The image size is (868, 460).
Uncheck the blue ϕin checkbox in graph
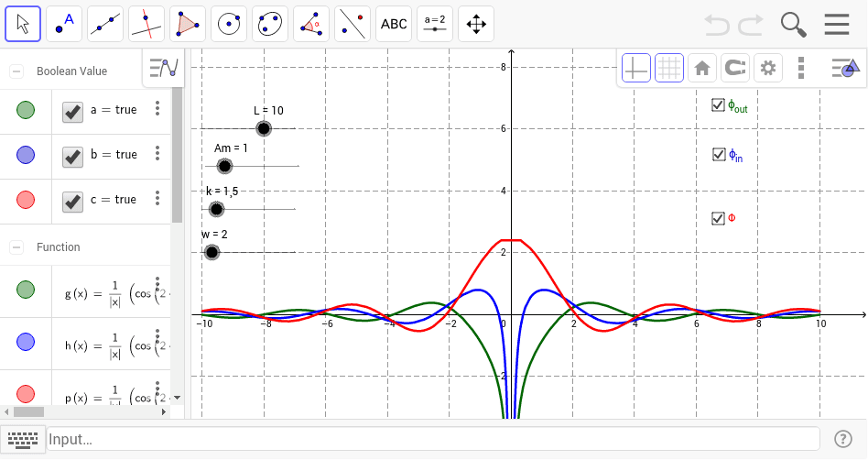[x=719, y=154]
